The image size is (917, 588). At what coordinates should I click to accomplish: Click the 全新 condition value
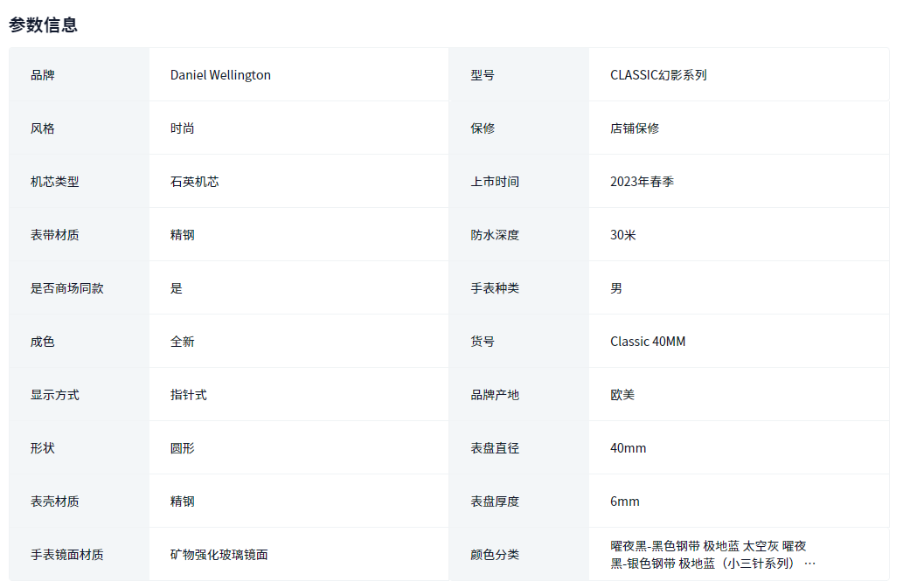183,342
